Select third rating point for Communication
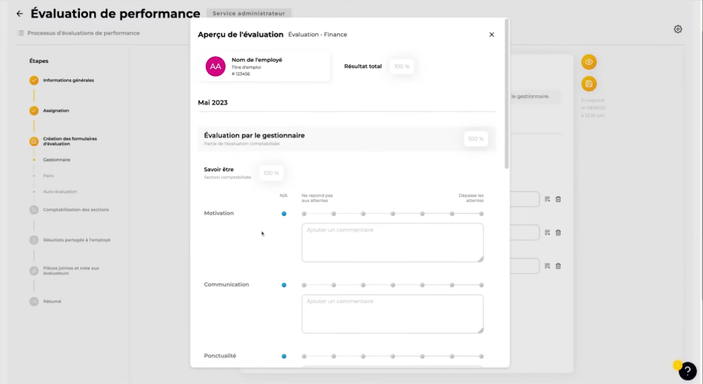This screenshot has height=384, width=703. pyautogui.click(x=363, y=285)
